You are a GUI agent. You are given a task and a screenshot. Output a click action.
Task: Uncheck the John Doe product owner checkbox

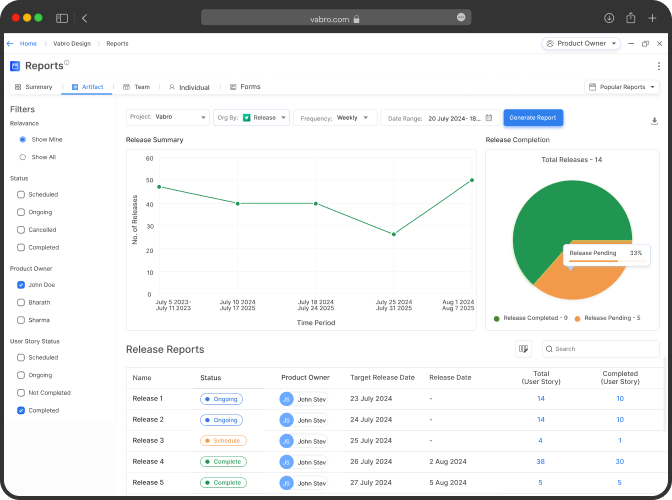21,285
